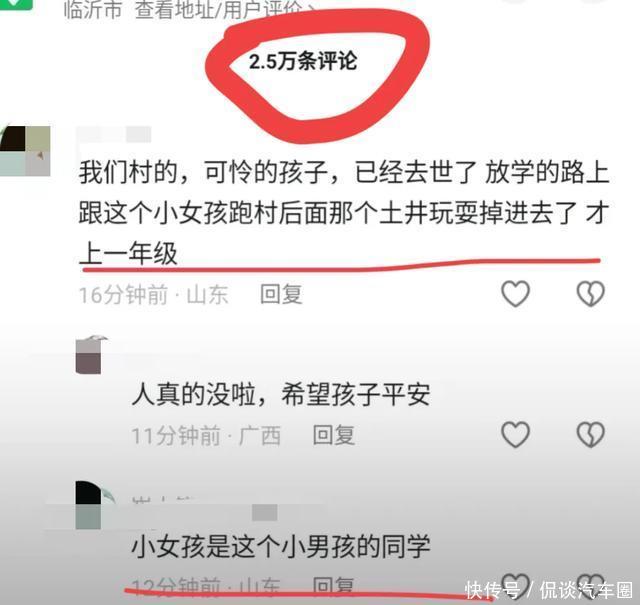Screen dimensions: 640x605
Task: Reply to the 16分钟前 山东 comment
Action: tap(281, 294)
